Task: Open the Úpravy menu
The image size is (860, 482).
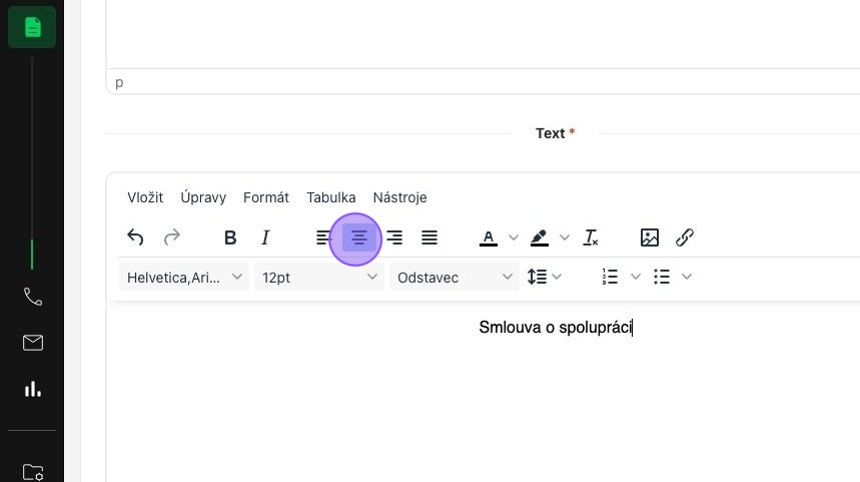Action: click(203, 197)
